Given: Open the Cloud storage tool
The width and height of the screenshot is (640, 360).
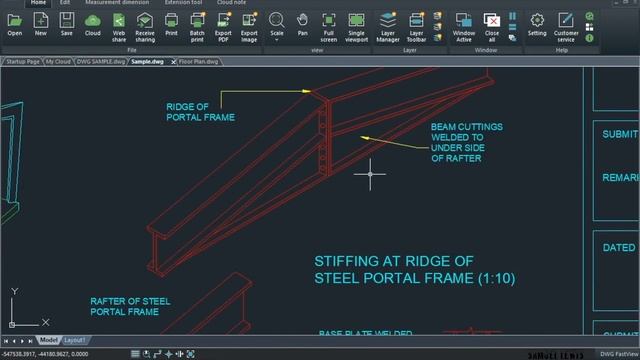Looking at the screenshot, I should pos(93,24).
